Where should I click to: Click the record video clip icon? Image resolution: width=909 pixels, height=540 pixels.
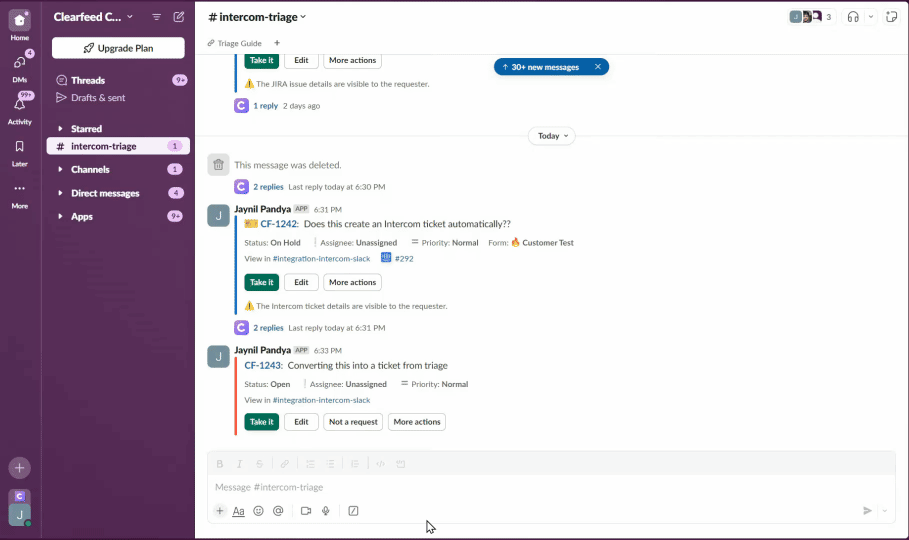point(306,511)
